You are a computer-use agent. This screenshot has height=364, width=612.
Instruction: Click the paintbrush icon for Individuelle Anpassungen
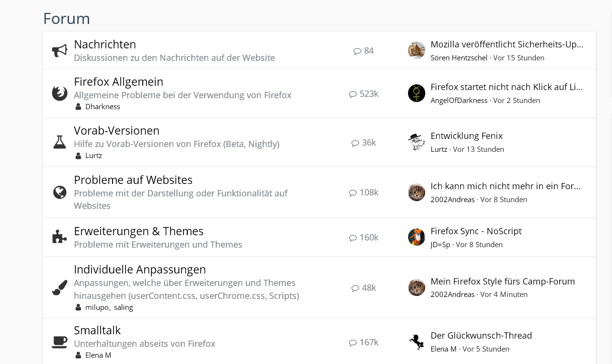[x=60, y=287]
